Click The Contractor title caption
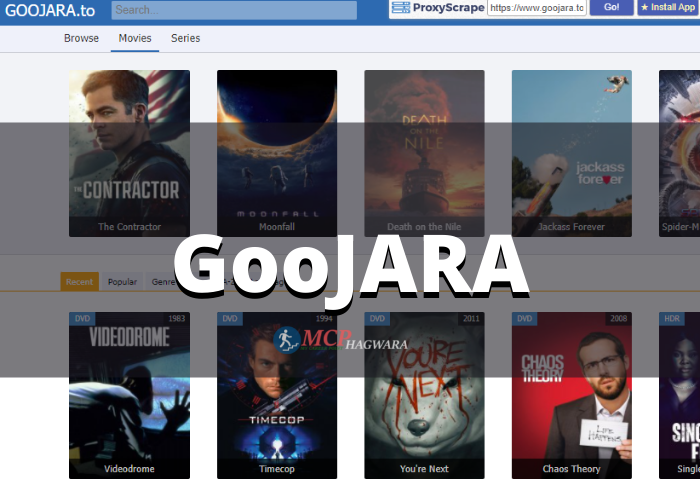Image resolution: width=700 pixels, height=500 pixels. 129,227
